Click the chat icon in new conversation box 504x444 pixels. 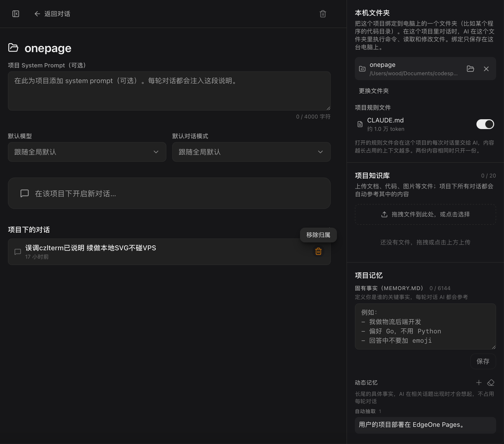click(x=25, y=193)
